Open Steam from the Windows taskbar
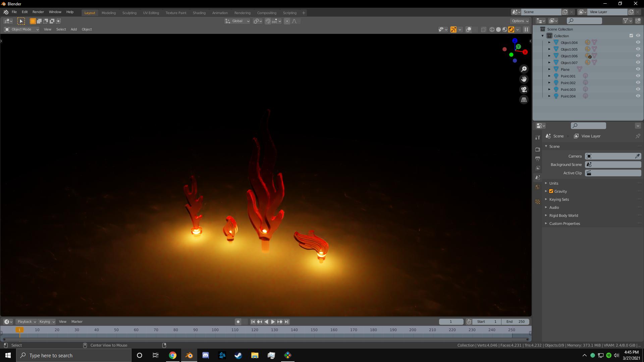The image size is (644, 362). pyautogui.click(x=238, y=355)
